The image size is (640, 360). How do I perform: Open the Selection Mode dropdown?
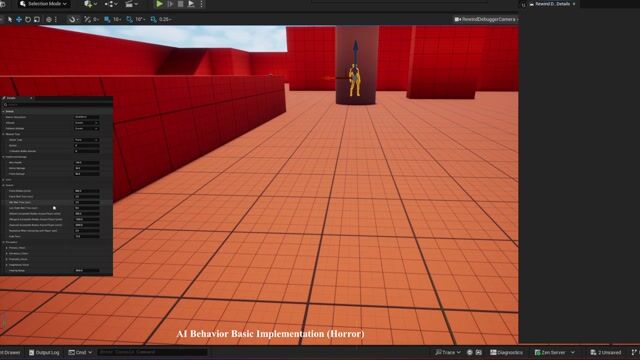point(44,4)
